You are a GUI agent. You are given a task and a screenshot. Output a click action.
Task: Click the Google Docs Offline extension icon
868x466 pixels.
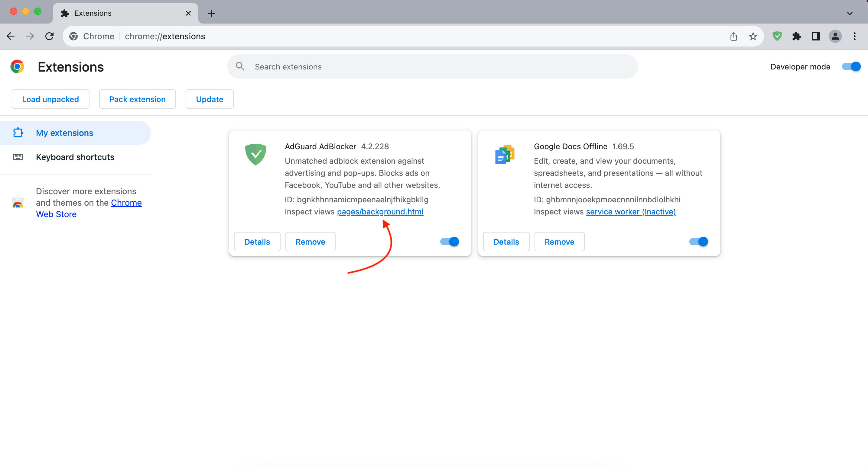[x=504, y=155]
